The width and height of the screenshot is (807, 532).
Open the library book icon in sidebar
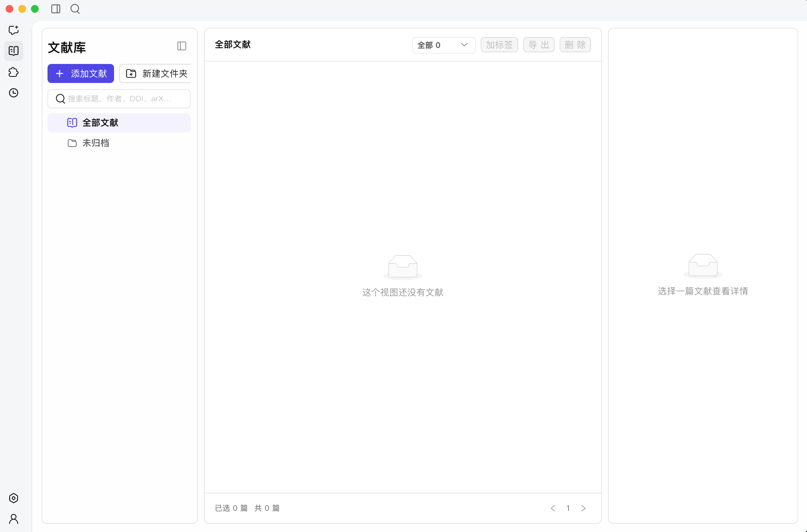(14, 51)
